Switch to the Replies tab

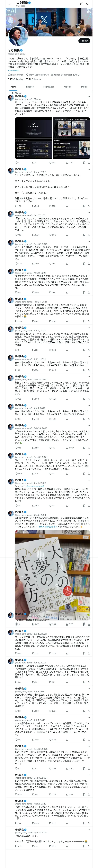[30, 87]
